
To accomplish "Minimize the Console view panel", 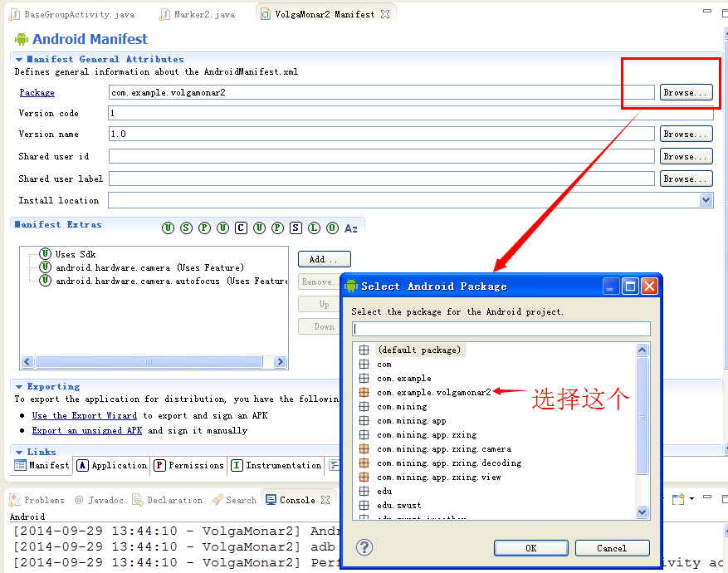I will tap(707, 497).
